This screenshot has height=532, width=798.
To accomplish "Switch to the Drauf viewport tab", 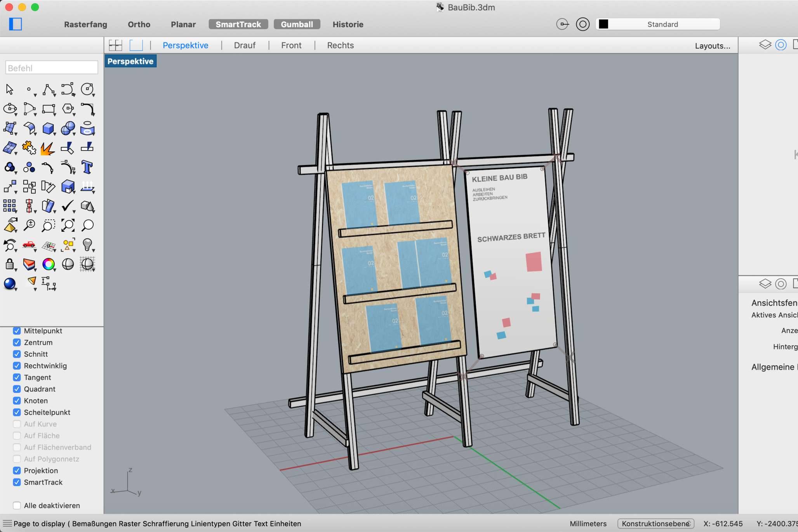I will (245, 45).
